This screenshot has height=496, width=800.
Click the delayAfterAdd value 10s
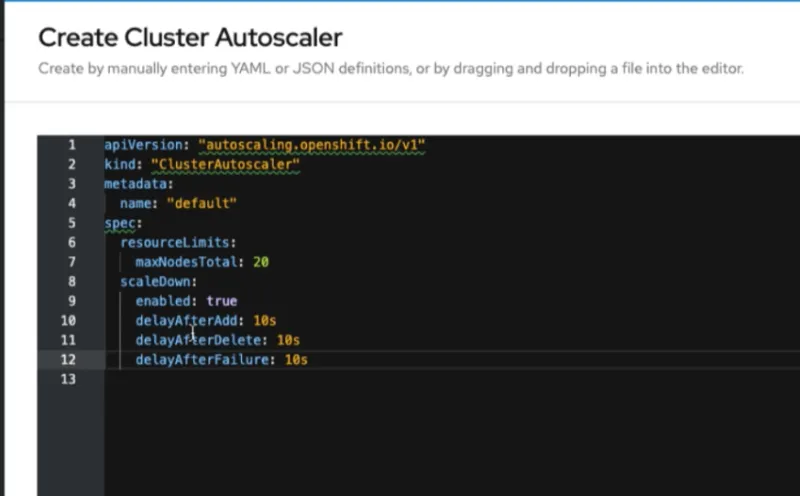click(265, 320)
